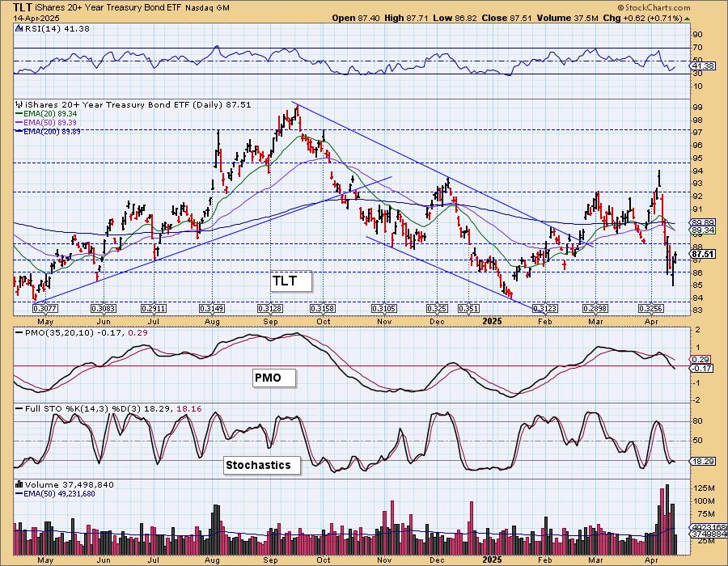Click the 0.3158 yield label
The height and width of the screenshot is (566, 728).
pos(323,308)
